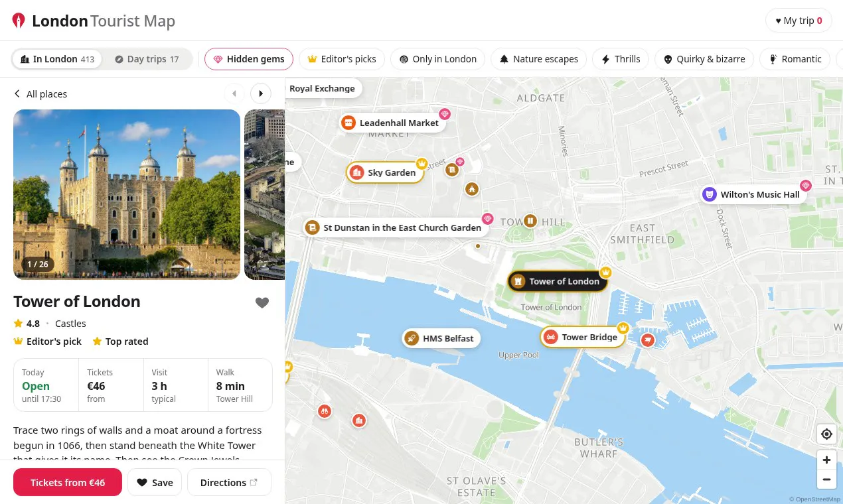Image resolution: width=843 pixels, height=504 pixels.
Task: Toggle the Only in London filter
Action: [437, 59]
